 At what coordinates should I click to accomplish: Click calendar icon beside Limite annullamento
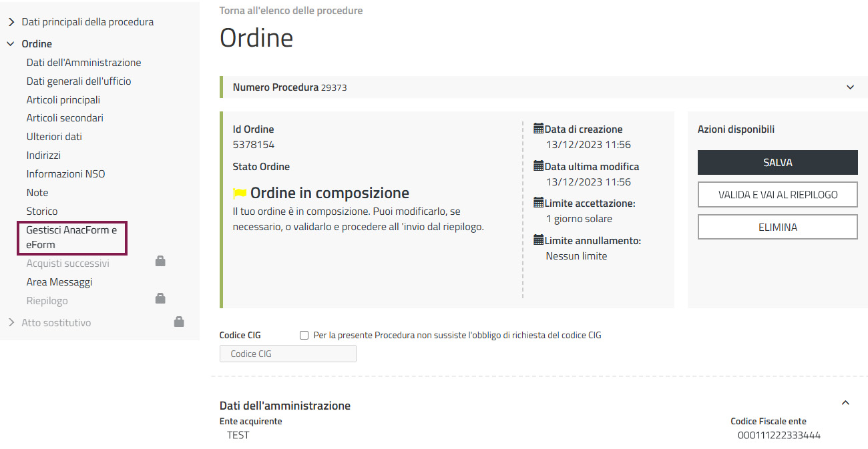pyautogui.click(x=539, y=240)
